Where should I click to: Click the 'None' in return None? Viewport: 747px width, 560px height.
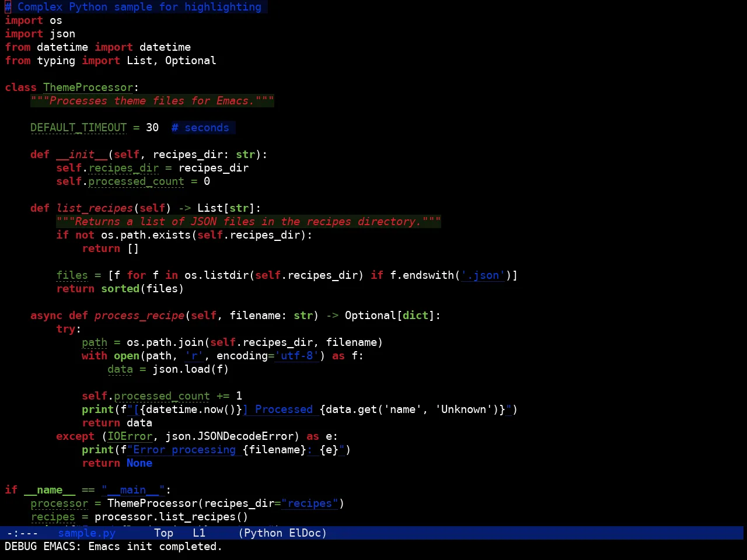[139, 463]
